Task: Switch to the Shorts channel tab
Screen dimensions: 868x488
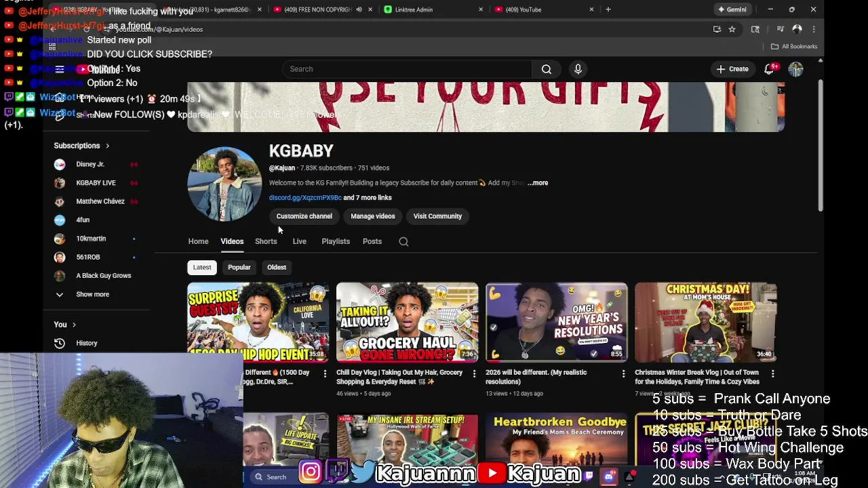Action: click(266, 241)
